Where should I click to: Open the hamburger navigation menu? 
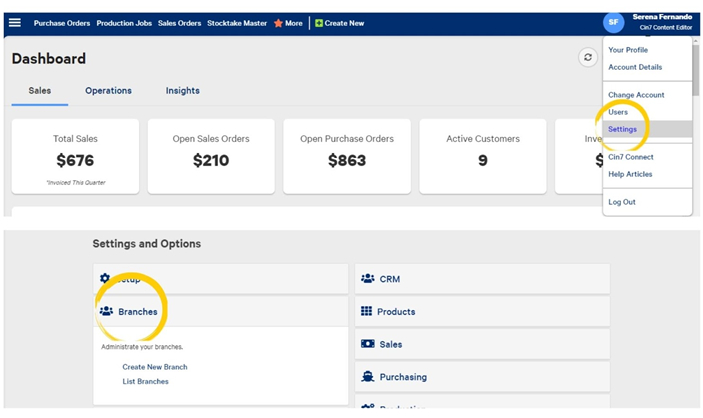[x=15, y=23]
